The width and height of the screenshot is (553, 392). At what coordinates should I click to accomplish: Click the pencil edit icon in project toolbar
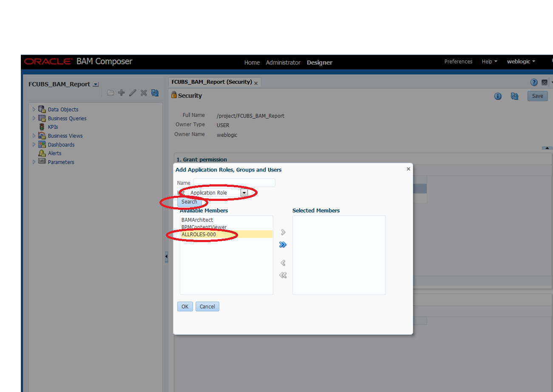click(x=133, y=93)
